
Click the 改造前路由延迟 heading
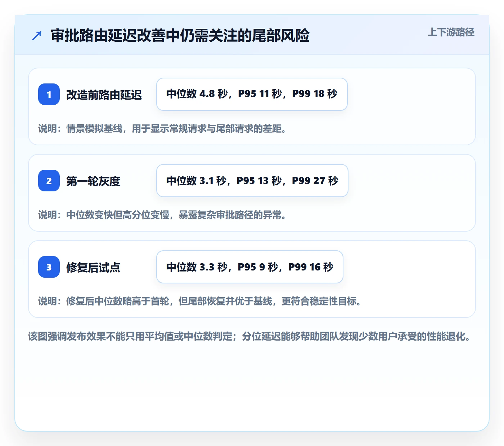[x=104, y=95]
